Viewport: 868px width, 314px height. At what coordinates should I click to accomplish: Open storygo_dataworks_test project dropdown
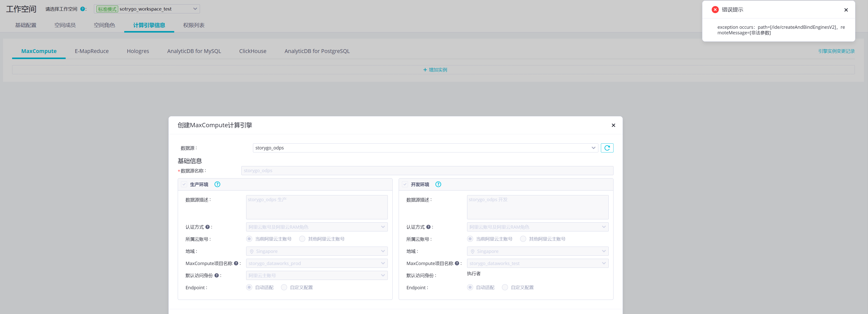[538, 264]
